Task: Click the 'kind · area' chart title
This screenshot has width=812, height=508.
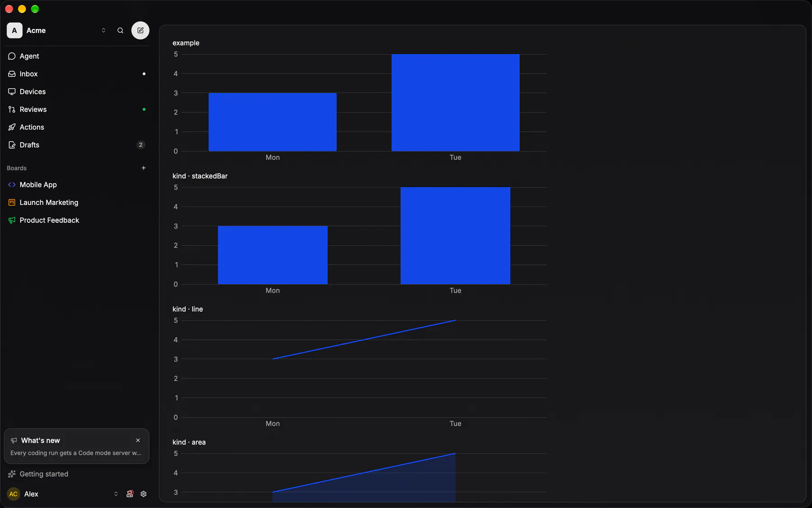Action: tap(189, 442)
